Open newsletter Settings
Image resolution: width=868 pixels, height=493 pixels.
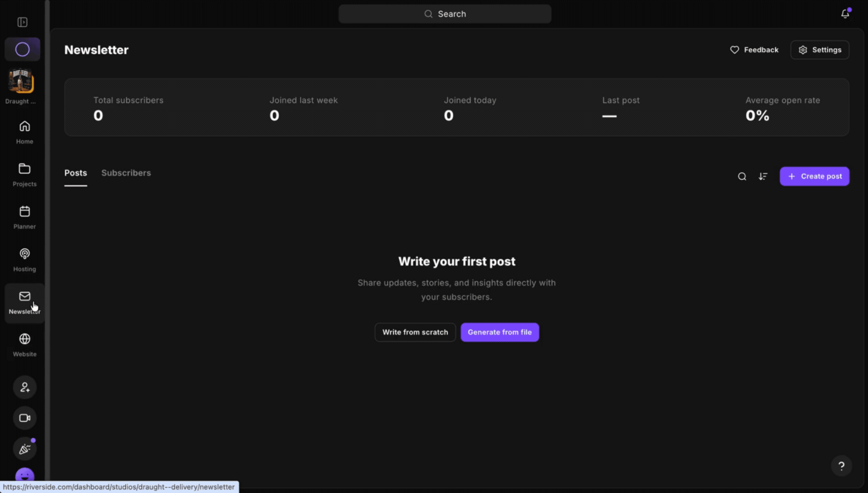click(820, 50)
